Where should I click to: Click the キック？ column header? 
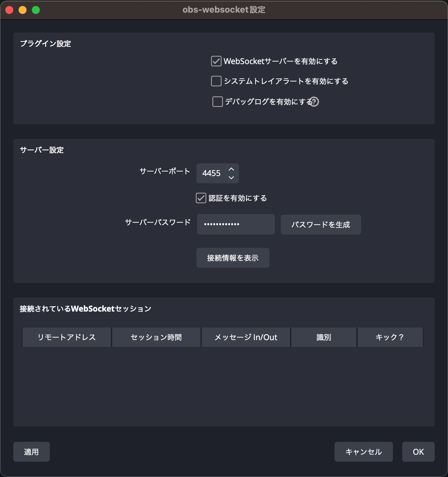(390, 337)
